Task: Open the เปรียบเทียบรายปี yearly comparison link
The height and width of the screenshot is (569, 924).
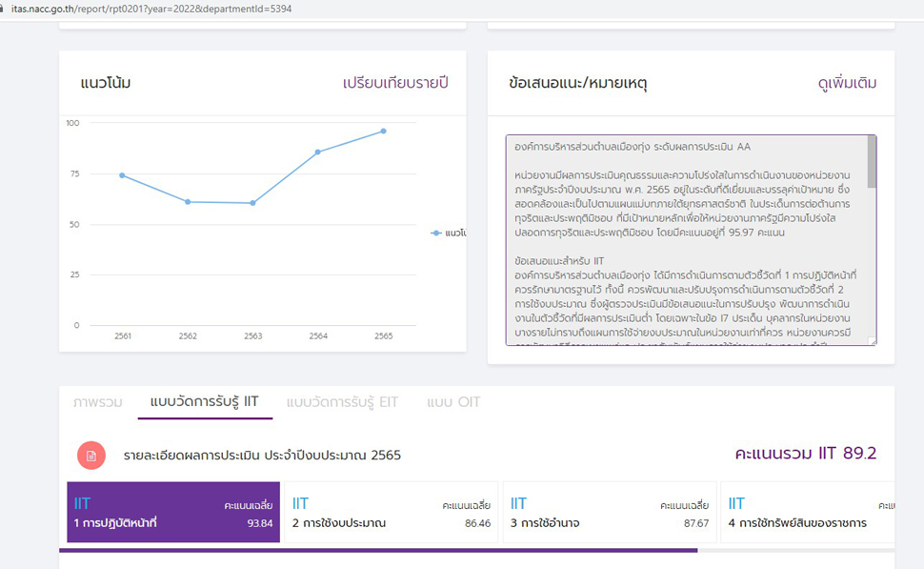Action: [x=395, y=83]
